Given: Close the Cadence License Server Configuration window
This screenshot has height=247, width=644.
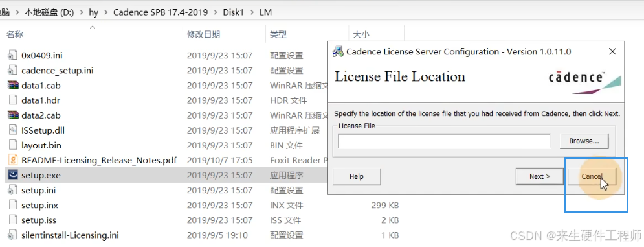Looking at the screenshot, I should [x=612, y=51].
